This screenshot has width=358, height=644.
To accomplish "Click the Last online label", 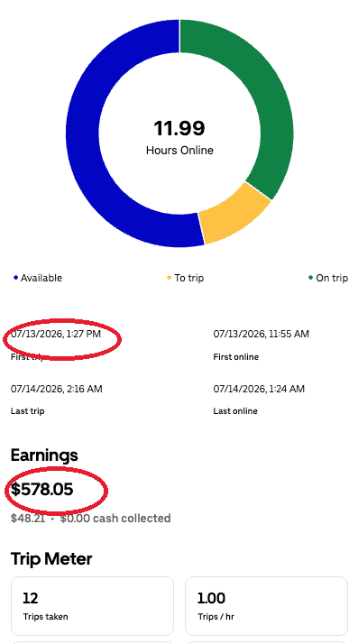I will (x=235, y=411).
